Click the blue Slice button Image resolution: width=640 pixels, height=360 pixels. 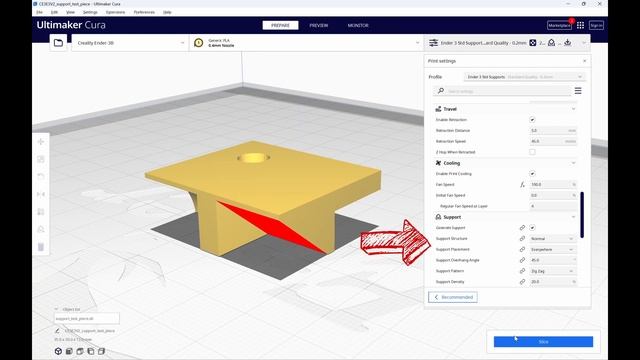pyautogui.click(x=543, y=342)
